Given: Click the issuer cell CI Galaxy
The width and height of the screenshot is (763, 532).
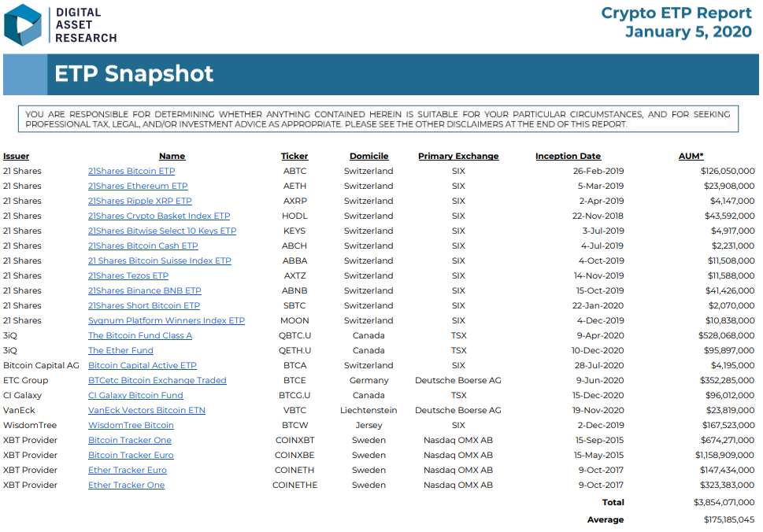Looking at the screenshot, I should point(22,395).
